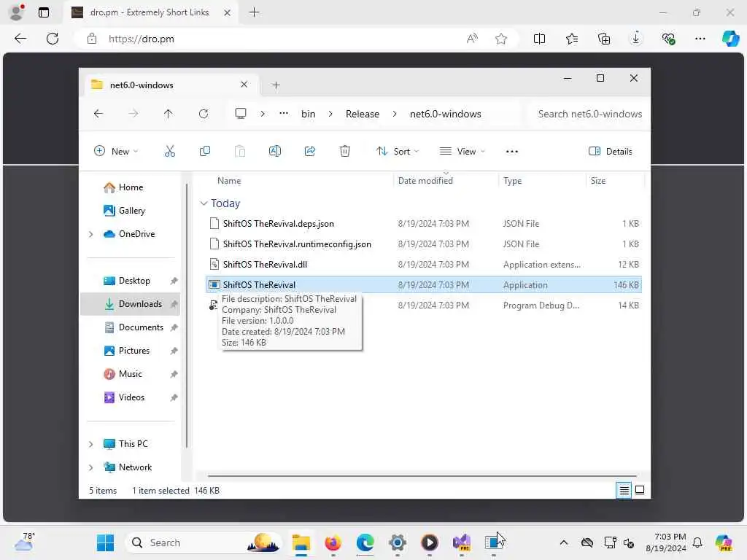
Task: Close the net6.0-windows Explorer tab
Action: click(x=244, y=85)
